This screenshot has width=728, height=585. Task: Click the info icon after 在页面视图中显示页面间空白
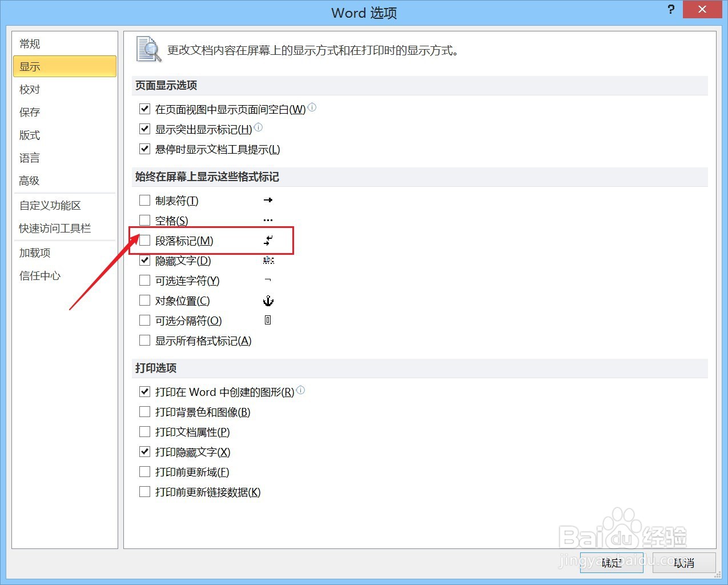pyautogui.click(x=312, y=107)
